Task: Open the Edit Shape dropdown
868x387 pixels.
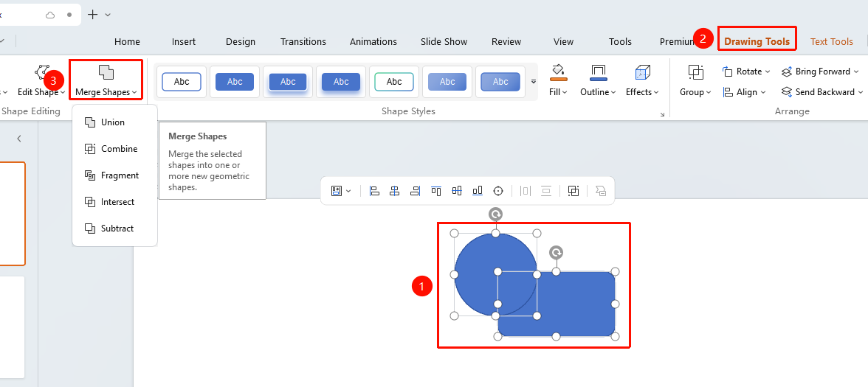Action: 41,91
